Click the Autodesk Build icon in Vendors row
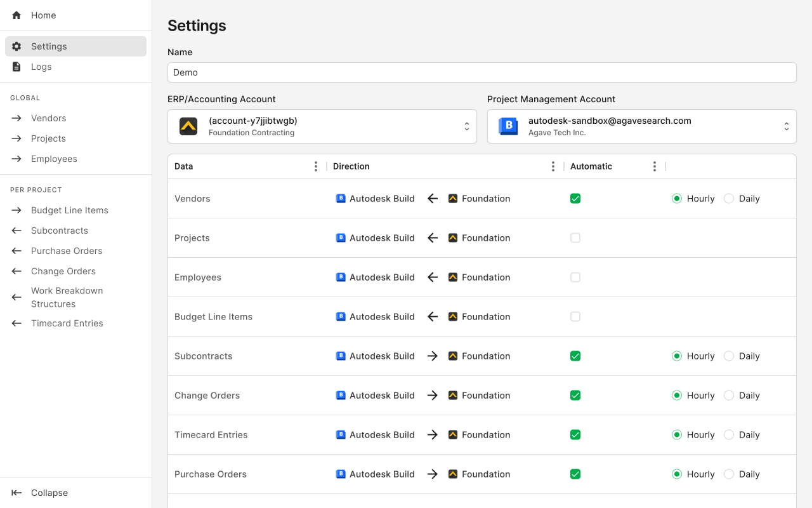Viewport: 812px width, 508px height. [x=341, y=199]
